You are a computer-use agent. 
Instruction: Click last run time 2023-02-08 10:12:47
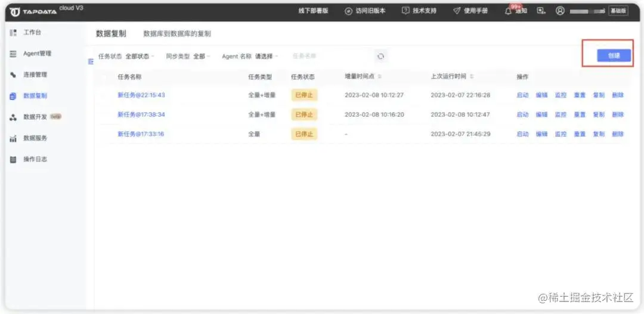460,114
